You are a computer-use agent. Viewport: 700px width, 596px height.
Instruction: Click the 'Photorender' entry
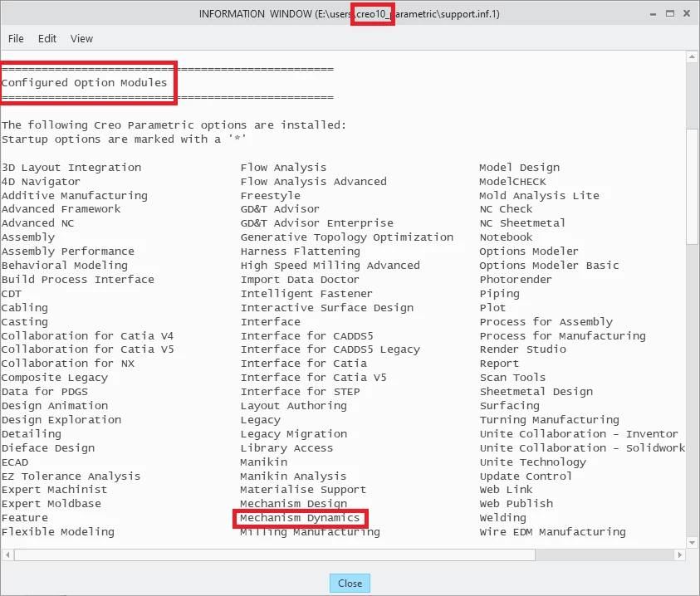click(x=516, y=280)
